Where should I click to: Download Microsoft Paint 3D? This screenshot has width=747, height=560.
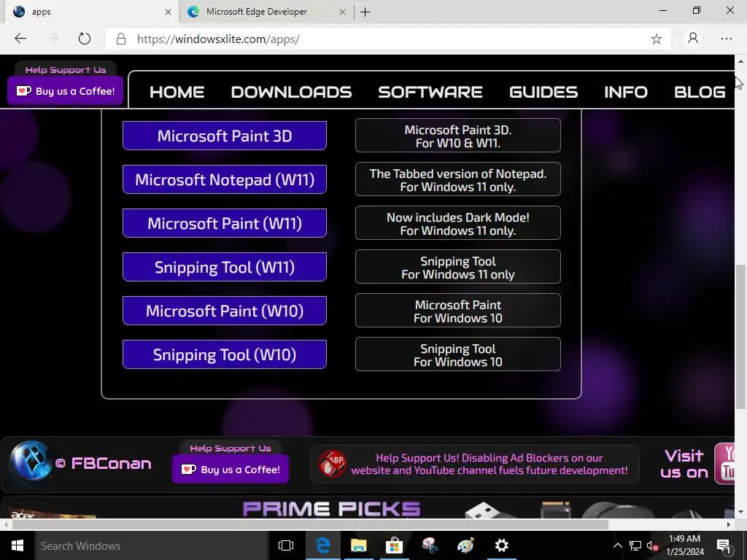(x=225, y=136)
